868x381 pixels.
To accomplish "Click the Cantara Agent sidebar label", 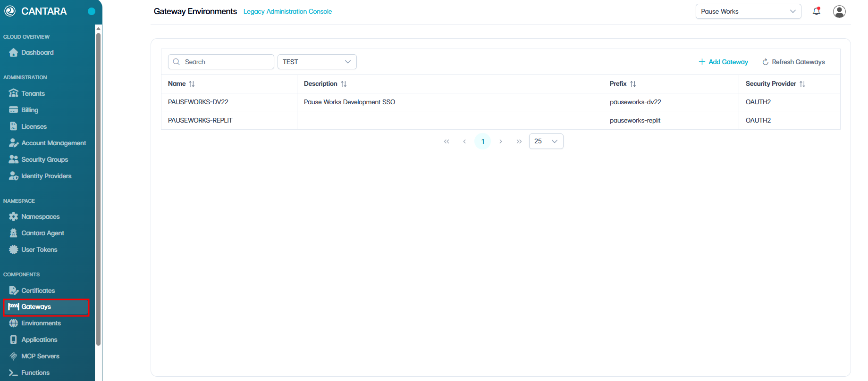I will [x=42, y=233].
